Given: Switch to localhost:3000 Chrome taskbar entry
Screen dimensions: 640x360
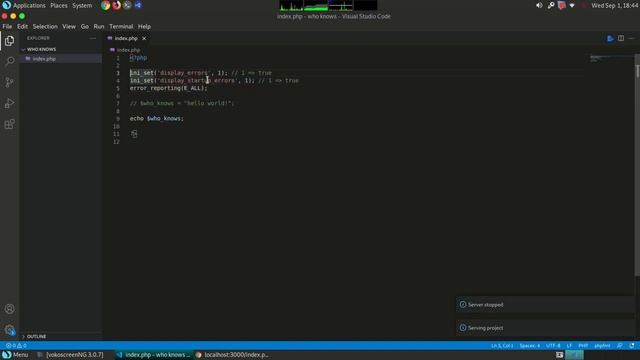Looking at the screenshot, I should (x=232, y=355).
